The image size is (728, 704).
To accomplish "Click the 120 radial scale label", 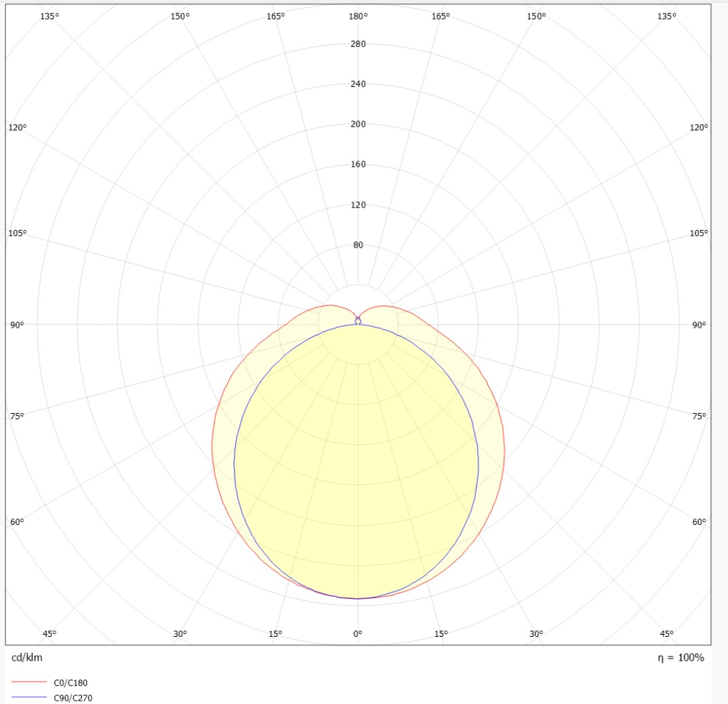I will pos(358,205).
